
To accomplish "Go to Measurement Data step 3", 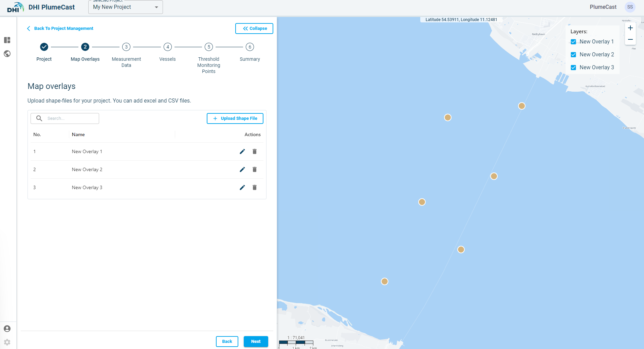I will pyautogui.click(x=126, y=47).
